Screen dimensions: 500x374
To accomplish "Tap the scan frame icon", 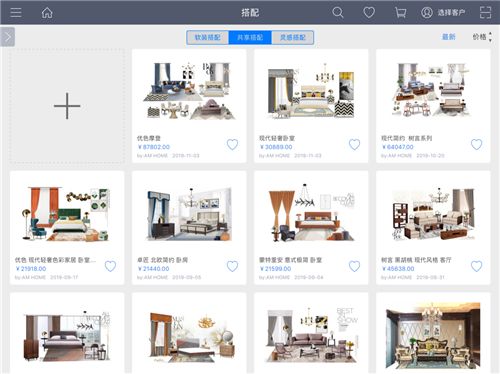I will (x=485, y=13).
